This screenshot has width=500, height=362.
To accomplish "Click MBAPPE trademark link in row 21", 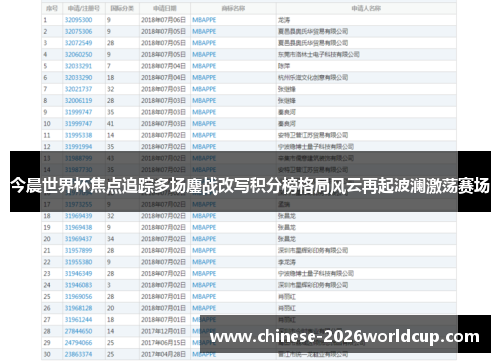I will tap(204, 251).
